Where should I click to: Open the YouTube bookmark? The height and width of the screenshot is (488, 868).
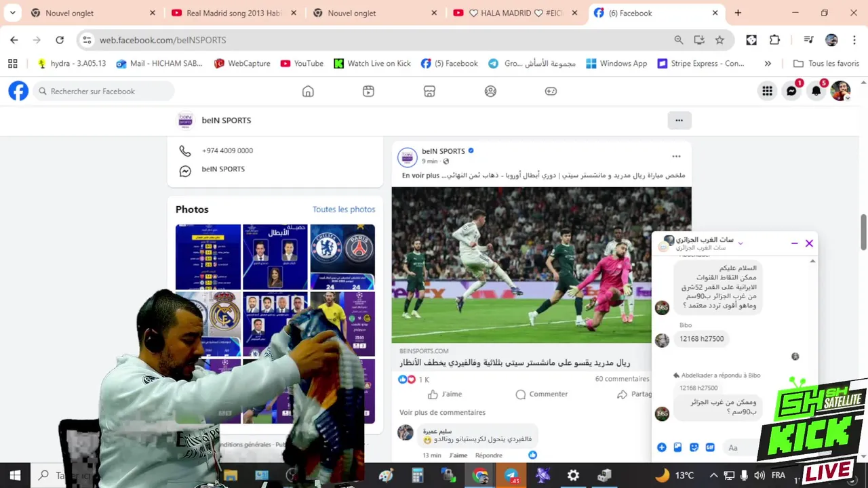tap(302, 63)
